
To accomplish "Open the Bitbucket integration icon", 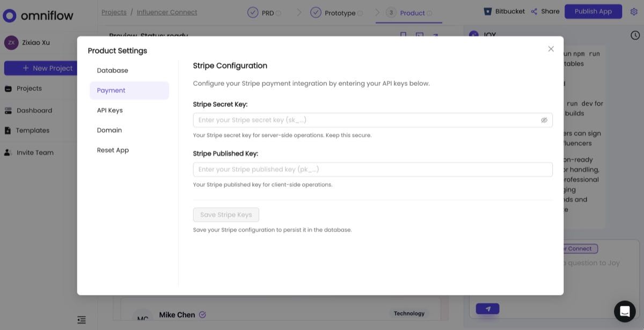I will (x=488, y=11).
